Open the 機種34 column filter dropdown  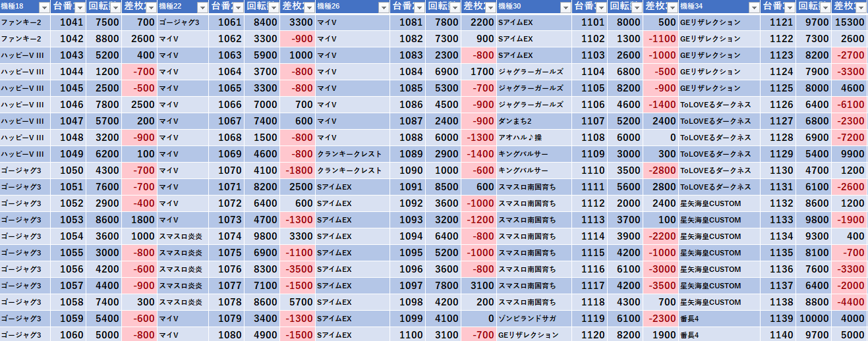pos(753,7)
